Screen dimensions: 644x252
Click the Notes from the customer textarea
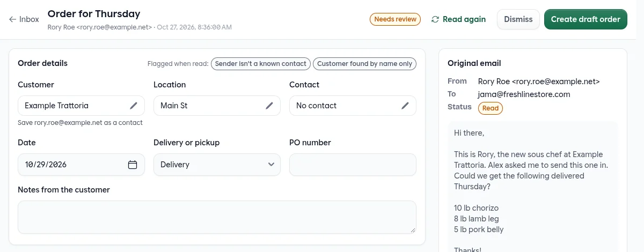coord(217,217)
